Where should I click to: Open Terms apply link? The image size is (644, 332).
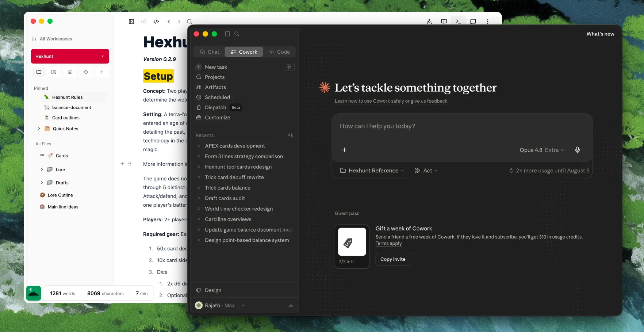tap(388, 244)
